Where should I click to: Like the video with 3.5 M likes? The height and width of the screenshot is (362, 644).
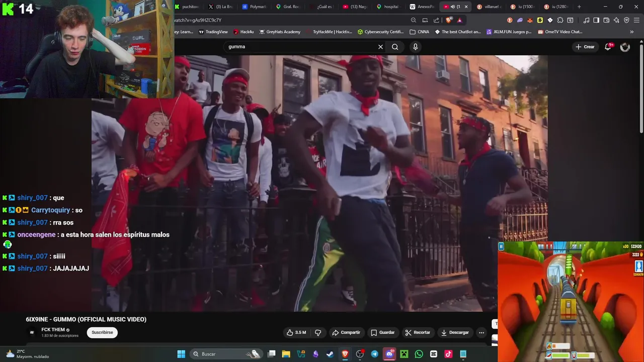click(296, 332)
